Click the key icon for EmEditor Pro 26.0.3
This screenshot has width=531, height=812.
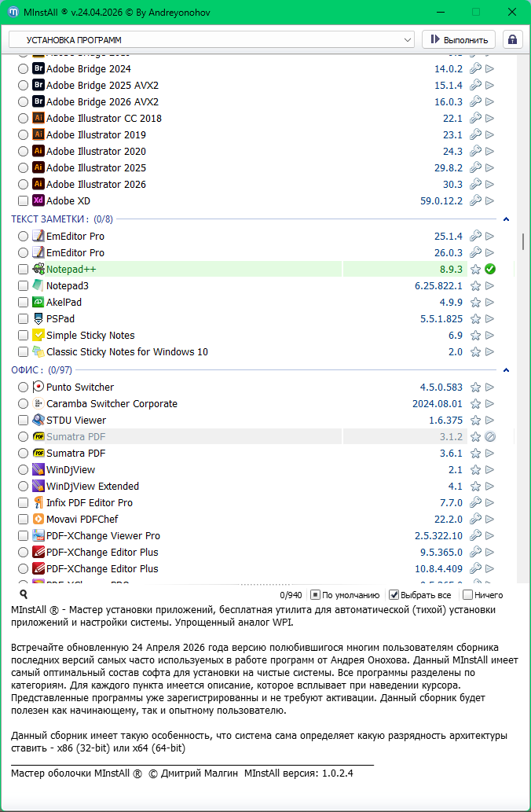click(x=475, y=253)
